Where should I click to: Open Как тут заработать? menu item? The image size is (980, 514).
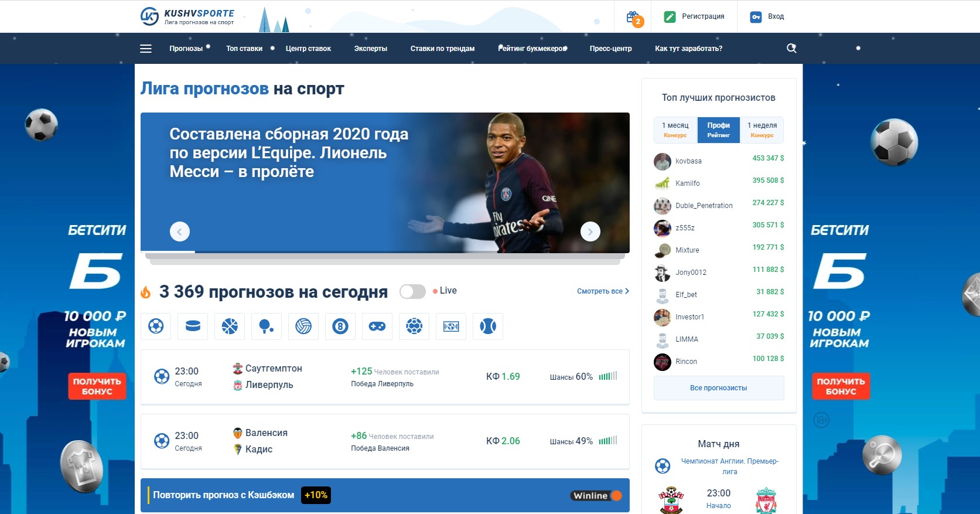click(x=689, y=49)
